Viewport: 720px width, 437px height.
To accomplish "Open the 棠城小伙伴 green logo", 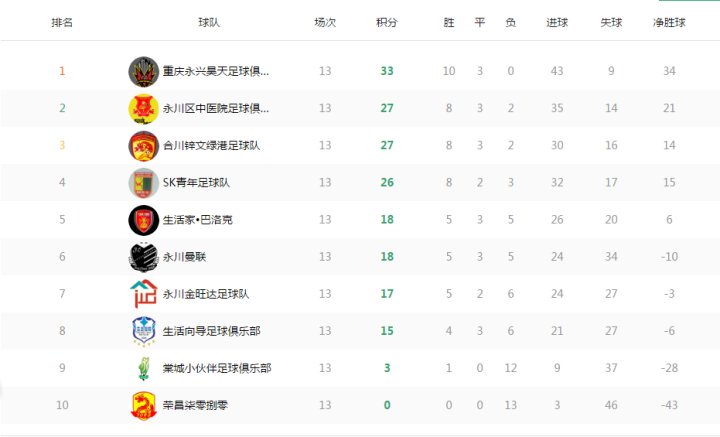I will 143,368.
